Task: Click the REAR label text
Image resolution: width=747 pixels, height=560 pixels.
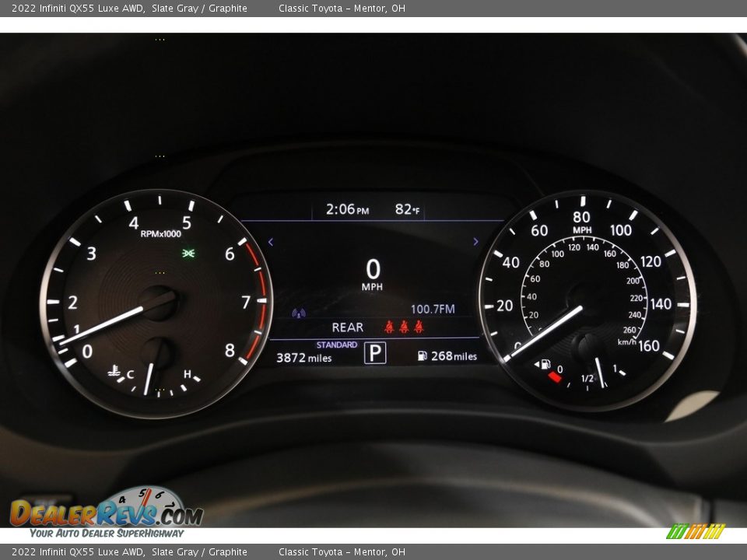Action: (x=347, y=327)
